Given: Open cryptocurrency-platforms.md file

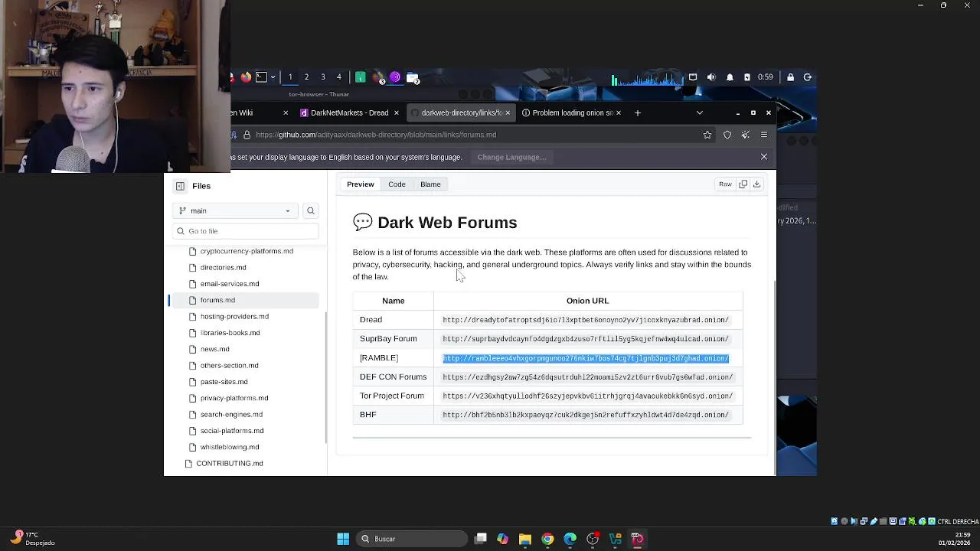Looking at the screenshot, I should tap(247, 251).
